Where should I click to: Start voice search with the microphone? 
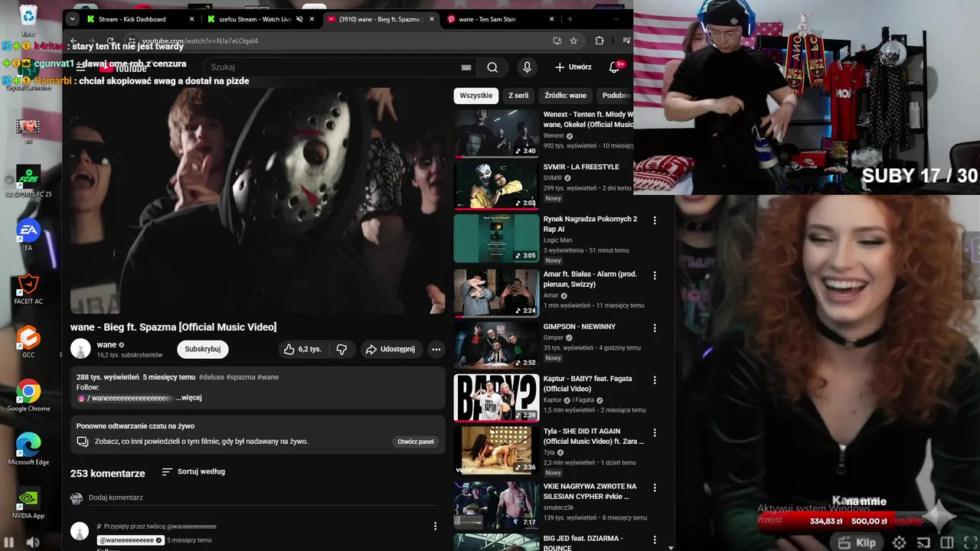click(527, 67)
